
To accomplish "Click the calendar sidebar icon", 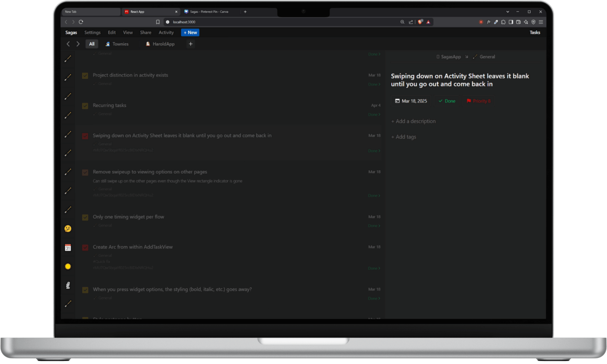I will coord(68,248).
